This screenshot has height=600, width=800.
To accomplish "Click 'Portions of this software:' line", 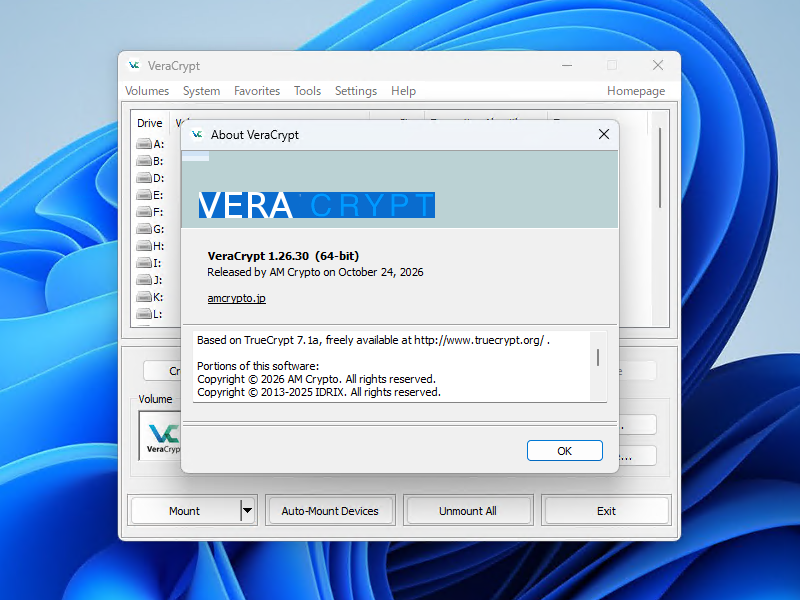I will click(258, 366).
